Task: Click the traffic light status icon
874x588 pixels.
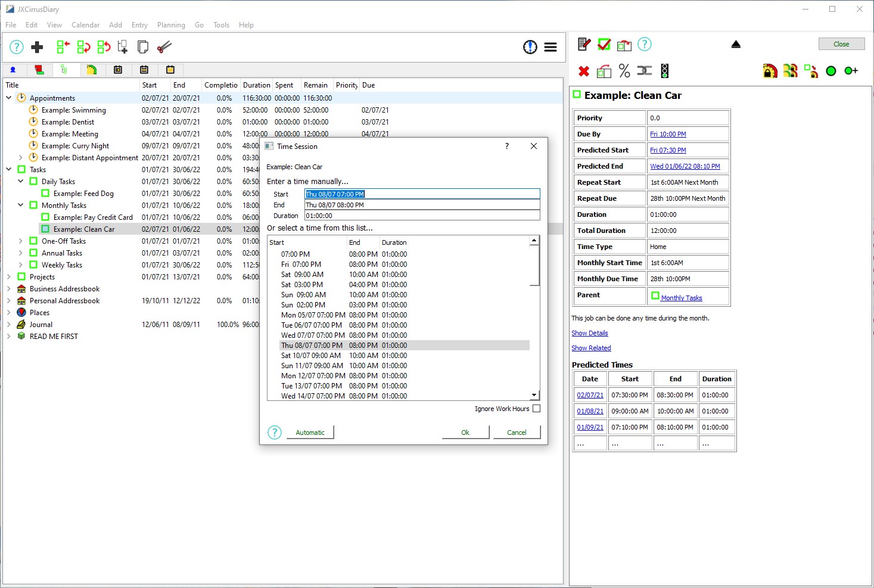Action: tap(665, 71)
